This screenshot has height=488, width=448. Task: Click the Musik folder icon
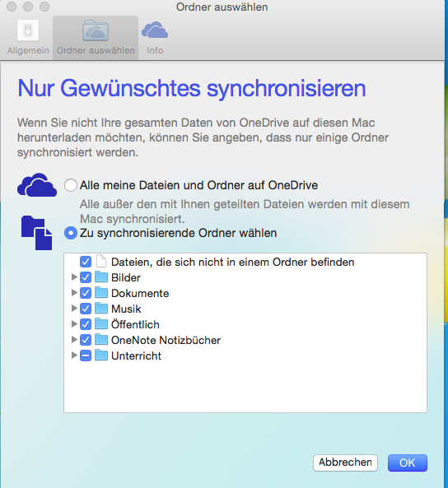click(x=101, y=308)
